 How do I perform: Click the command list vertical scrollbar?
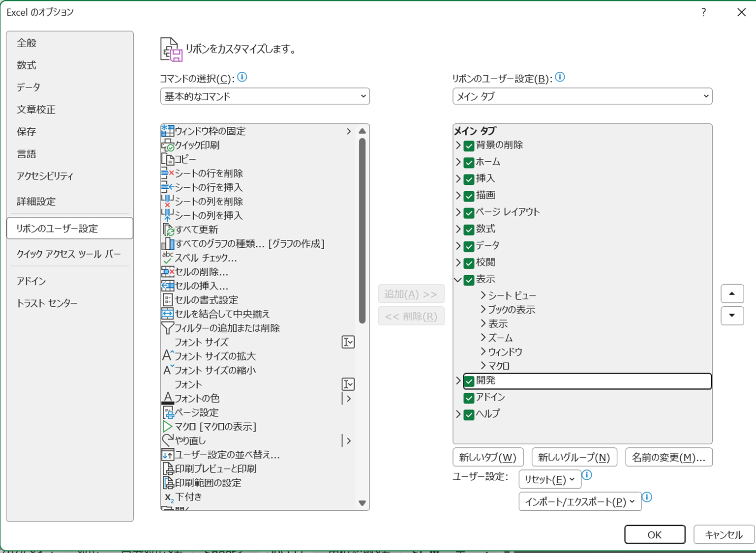[x=363, y=231]
